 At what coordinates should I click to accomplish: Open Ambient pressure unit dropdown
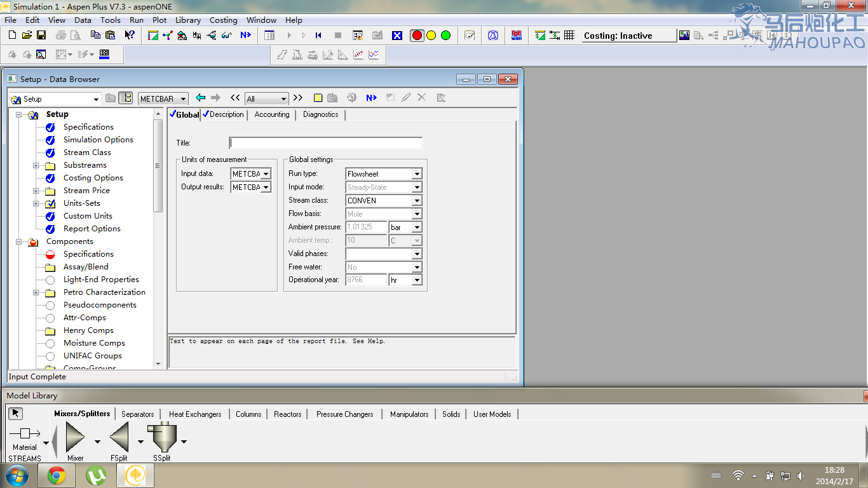(417, 227)
